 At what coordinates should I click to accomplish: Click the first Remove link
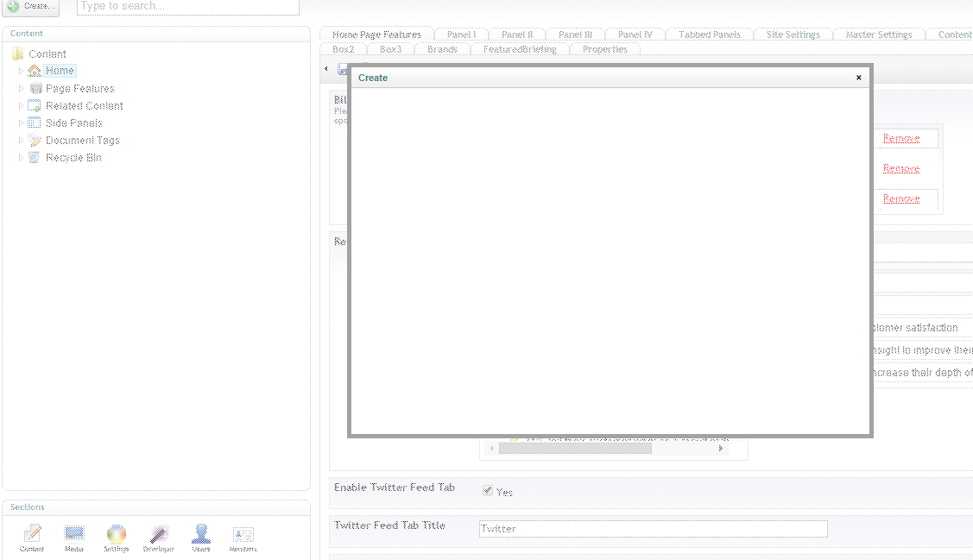(900, 138)
